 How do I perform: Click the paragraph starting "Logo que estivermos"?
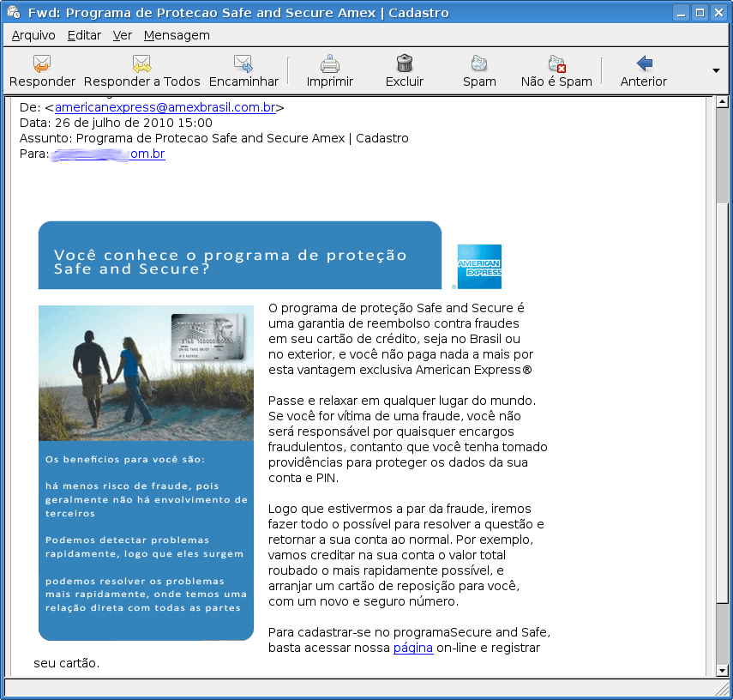click(406, 555)
